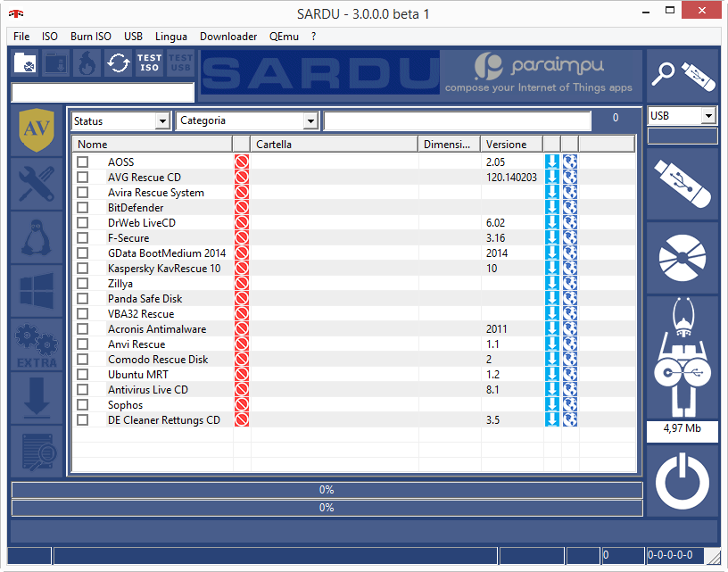Click the download arrow for DrWeb LiveCD
The height and width of the screenshot is (572, 728).
[x=552, y=223]
